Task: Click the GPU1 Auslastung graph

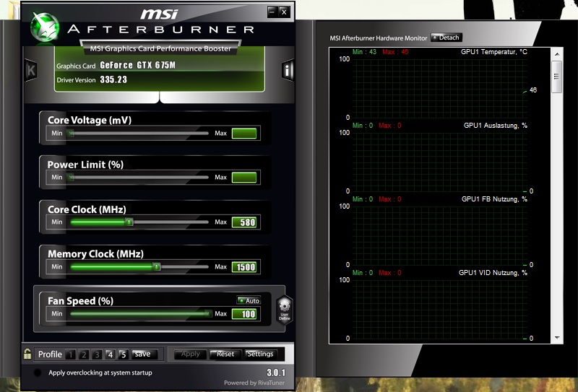Action: (440, 162)
